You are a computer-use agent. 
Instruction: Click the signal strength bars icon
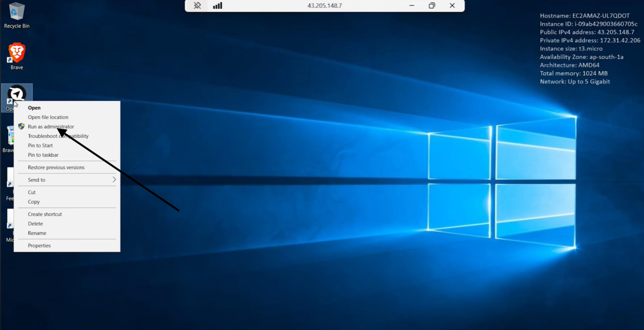(x=217, y=6)
